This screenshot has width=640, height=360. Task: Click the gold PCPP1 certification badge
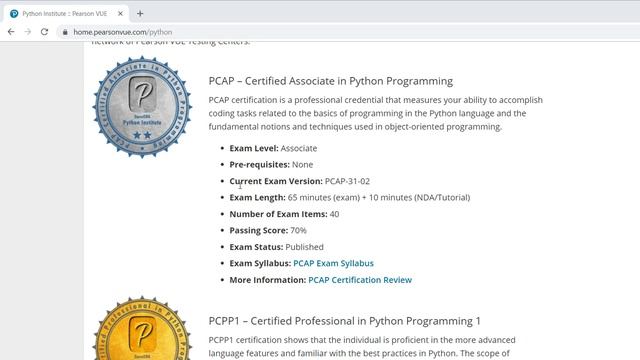[142, 328]
